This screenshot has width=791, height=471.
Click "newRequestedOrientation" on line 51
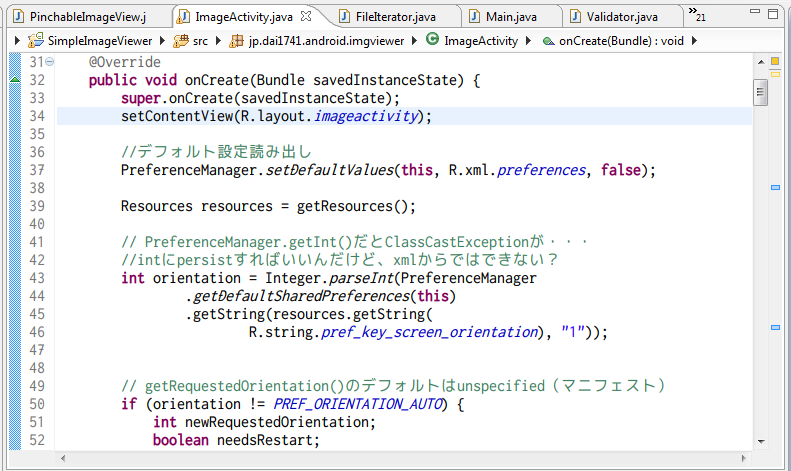[x=277, y=422]
